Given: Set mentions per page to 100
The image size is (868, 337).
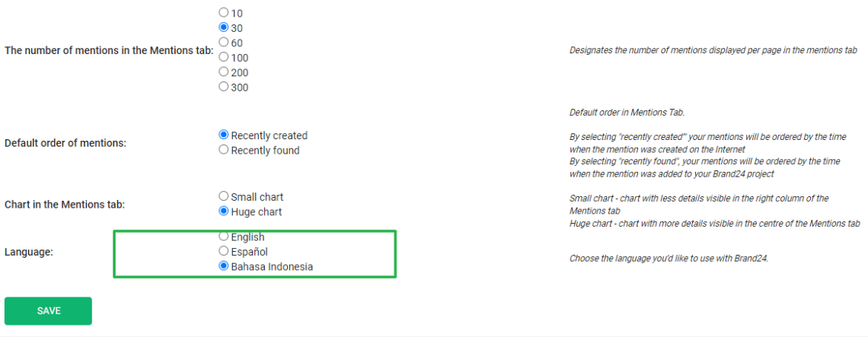Looking at the screenshot, I should coord(223,57).
